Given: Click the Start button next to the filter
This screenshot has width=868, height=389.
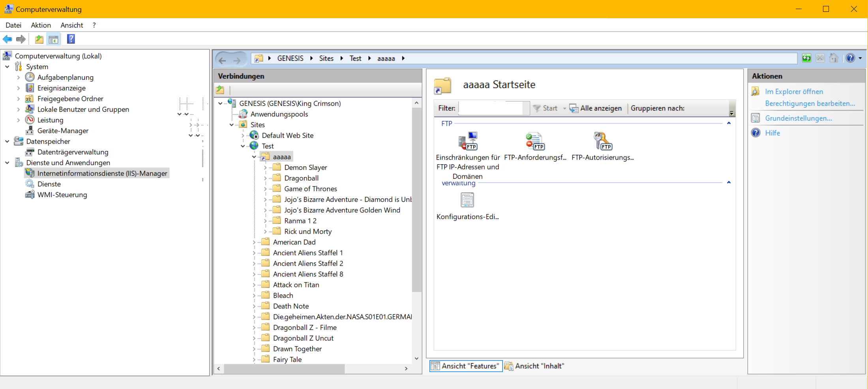Looking at the screenshot, I should [545, 108].
